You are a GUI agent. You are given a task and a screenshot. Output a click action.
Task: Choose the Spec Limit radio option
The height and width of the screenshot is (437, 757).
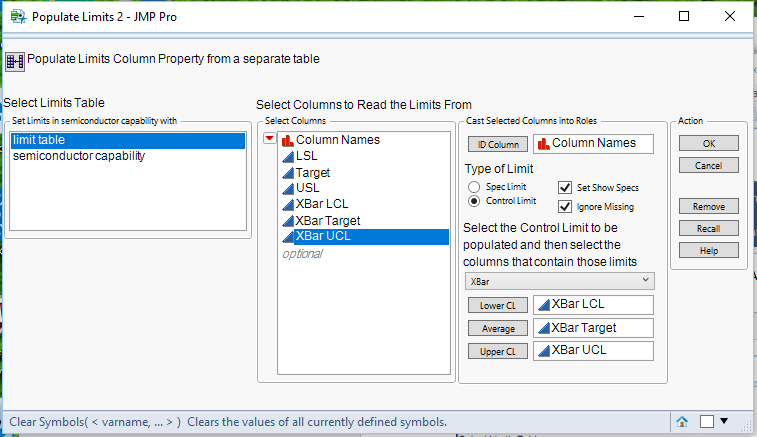pos(475,187)
